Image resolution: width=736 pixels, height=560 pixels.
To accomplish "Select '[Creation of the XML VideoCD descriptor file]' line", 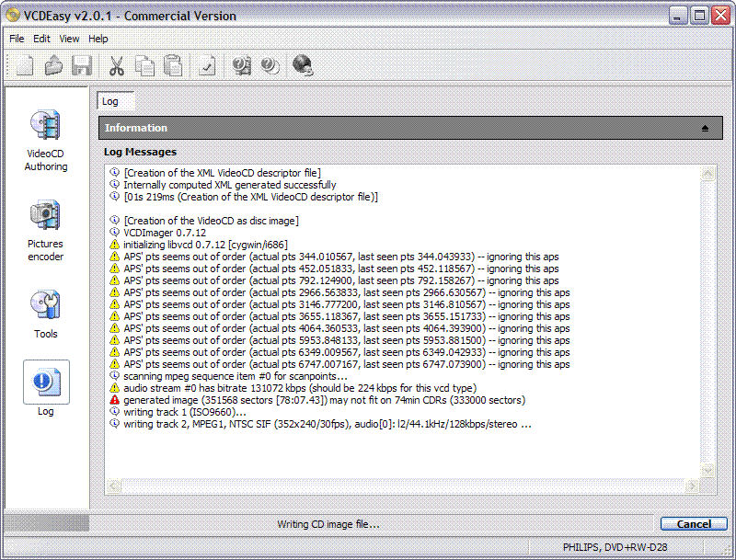I will click(x=223, y=173).
